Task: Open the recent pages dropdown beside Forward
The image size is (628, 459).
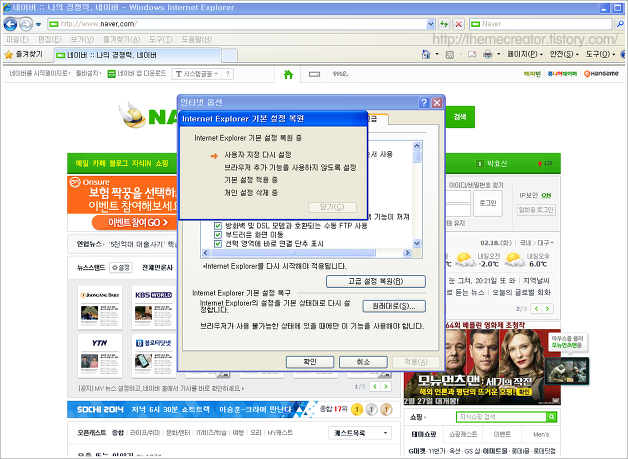Action: tap(38, 24)
